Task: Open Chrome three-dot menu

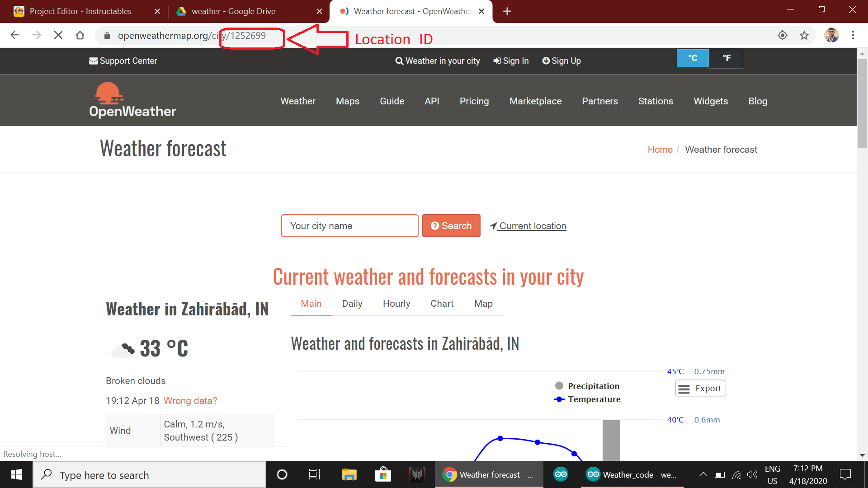Action: (x=853, y=35)
